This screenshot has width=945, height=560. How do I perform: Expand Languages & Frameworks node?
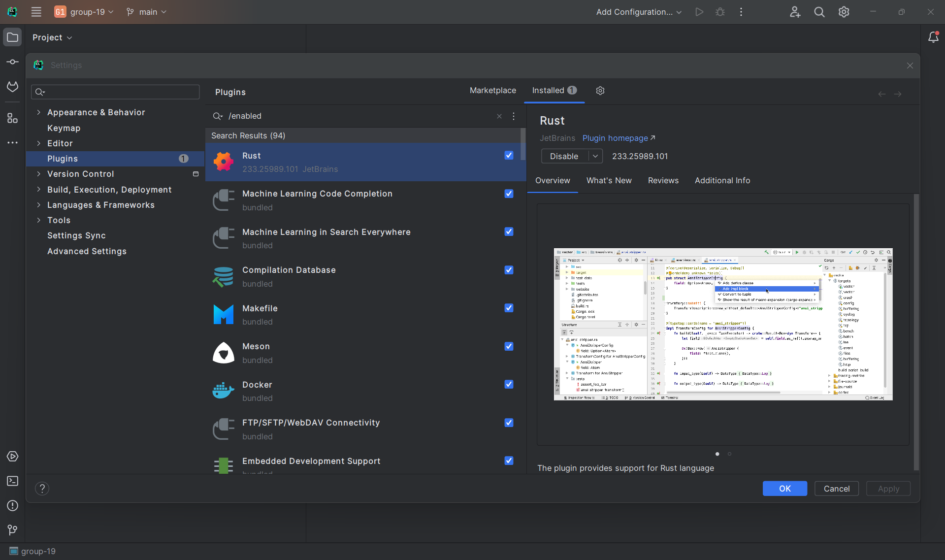tap(38, 205)
